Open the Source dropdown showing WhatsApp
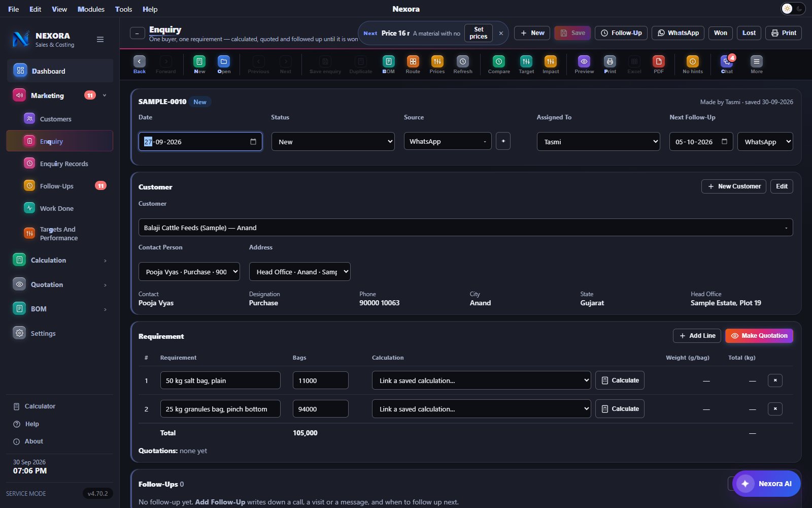Viewport: 812px width, 508px height. [448, 141]
